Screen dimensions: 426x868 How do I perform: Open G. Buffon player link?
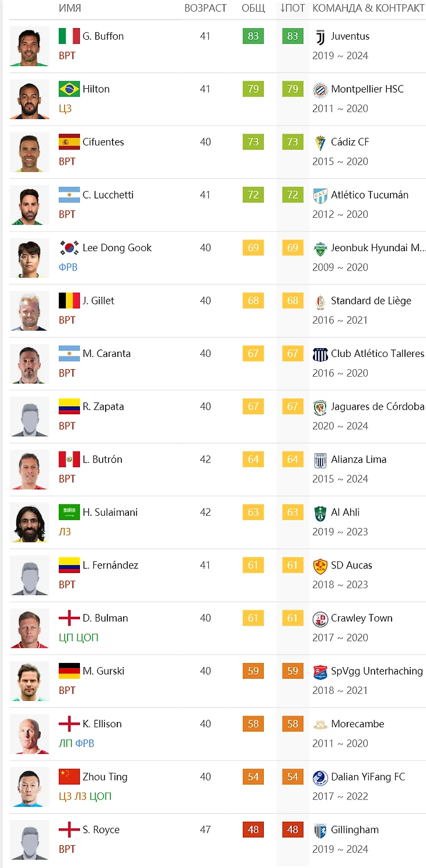pos(103,36)
